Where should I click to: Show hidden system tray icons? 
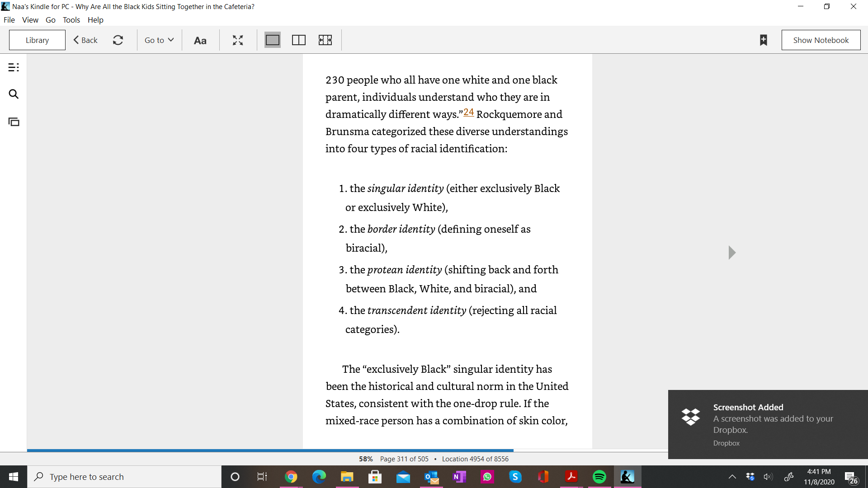tap(732, 477)
